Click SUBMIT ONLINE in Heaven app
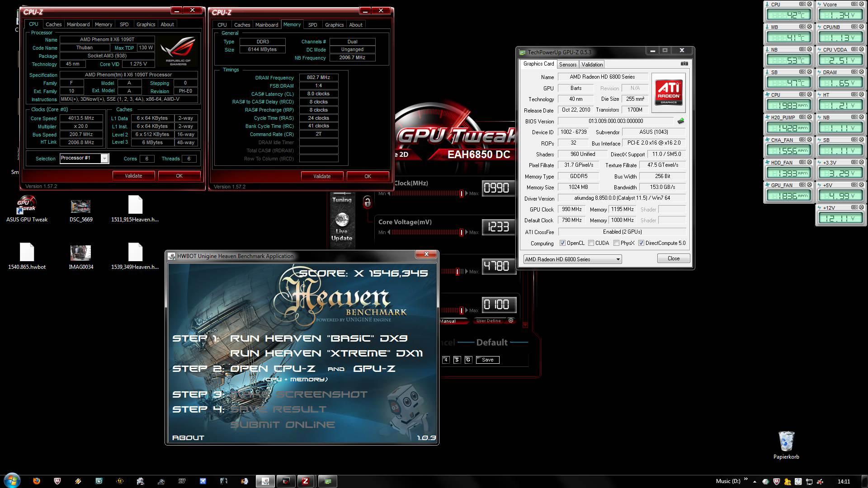The image size is (868, 488). 283,425
